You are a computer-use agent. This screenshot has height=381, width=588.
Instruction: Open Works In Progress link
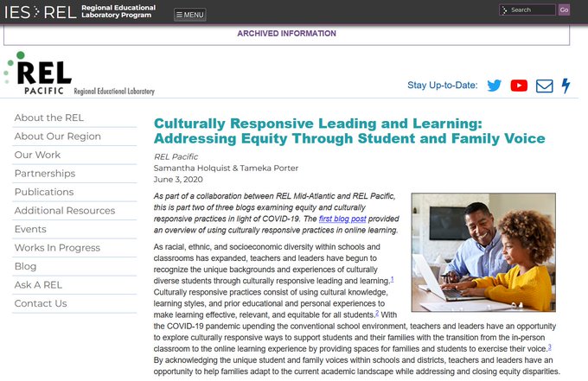click(57, 248)
